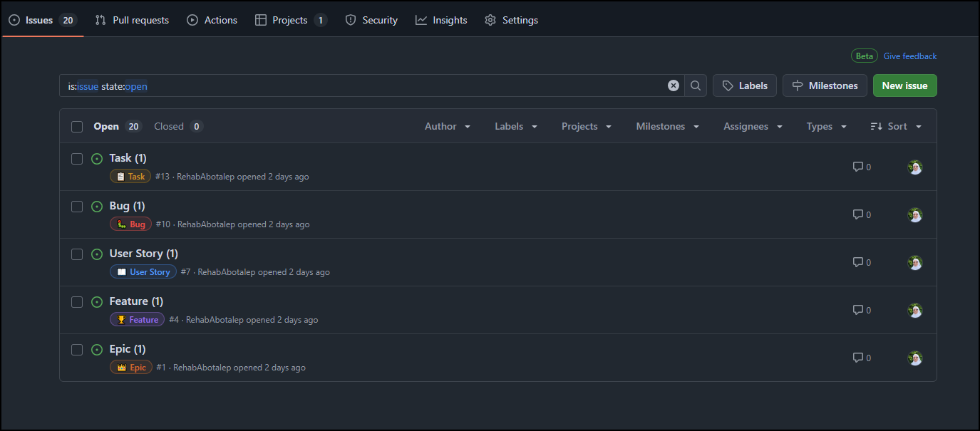
Task: Click the open-issue icon next to Bug (1)
Action: coord(98,207)
